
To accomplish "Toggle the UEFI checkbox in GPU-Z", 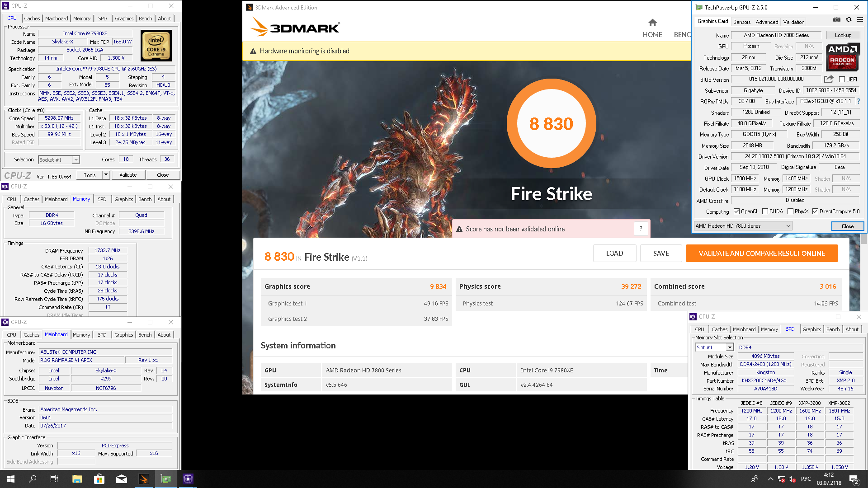I will [842, 79].
